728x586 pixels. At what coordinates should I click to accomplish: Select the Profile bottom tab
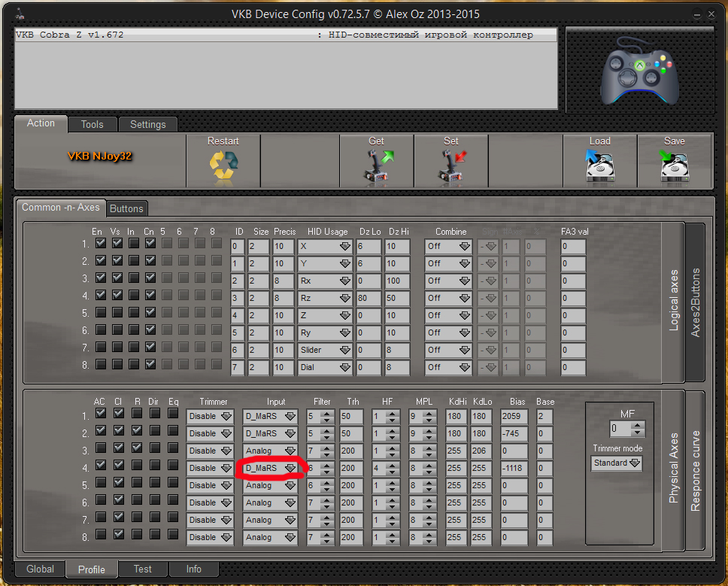click(x=92, y=569)
